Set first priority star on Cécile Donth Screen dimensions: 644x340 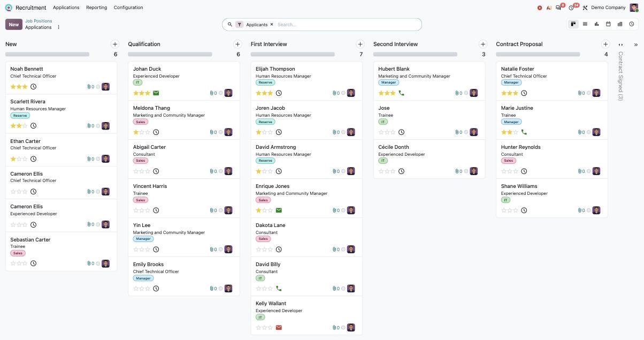(381, 171)
